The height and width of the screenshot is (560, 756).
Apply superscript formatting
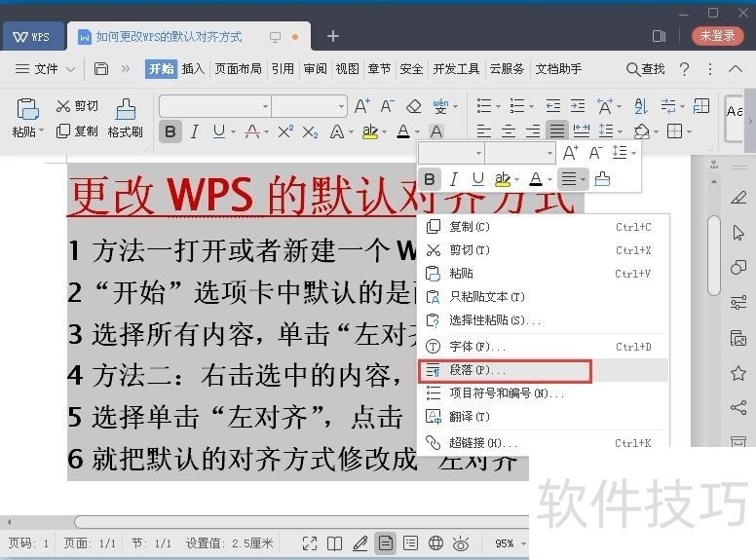click(285, 131)
